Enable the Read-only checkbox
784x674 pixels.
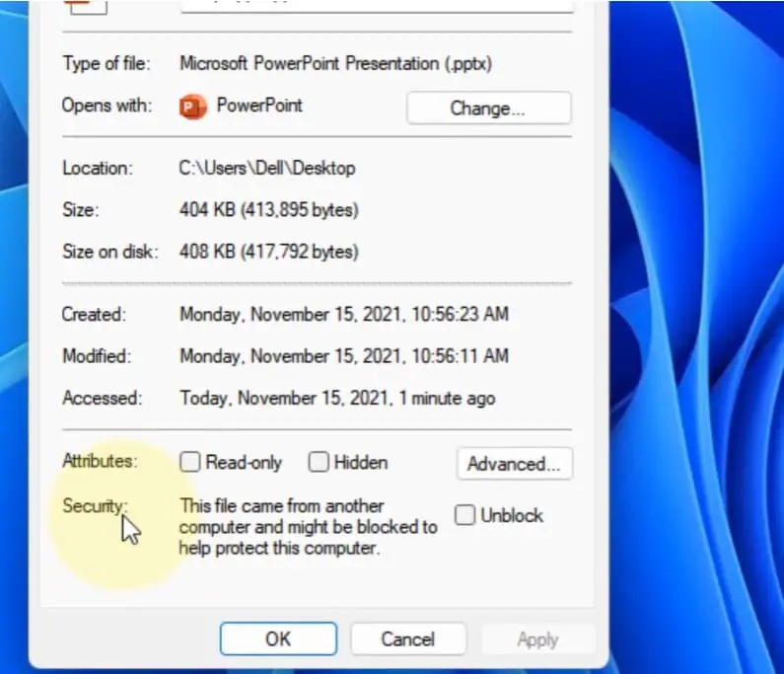tap(190, 462)
